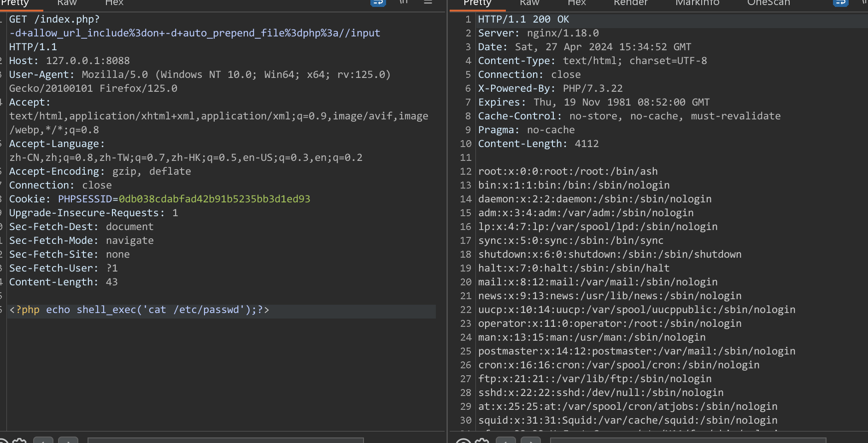Click the bin:x:1:1 passwd entry
The image size is (868, 443).
[x=574, y=185]
